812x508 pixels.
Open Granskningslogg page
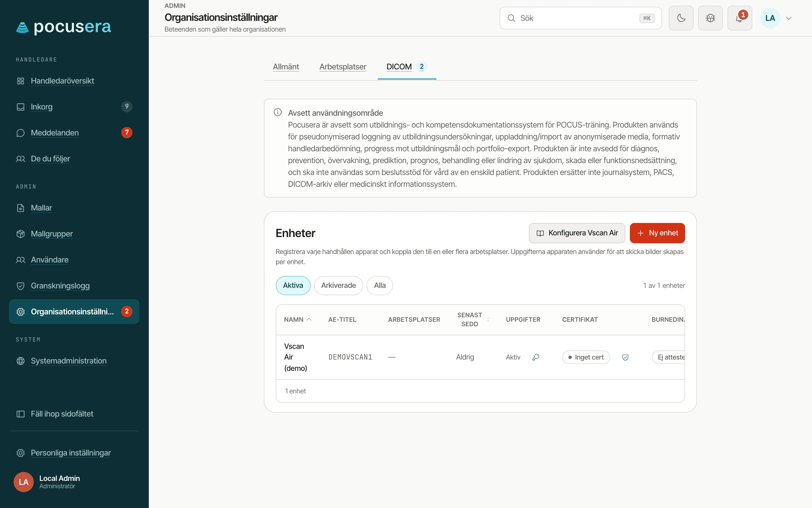point(74,286)
